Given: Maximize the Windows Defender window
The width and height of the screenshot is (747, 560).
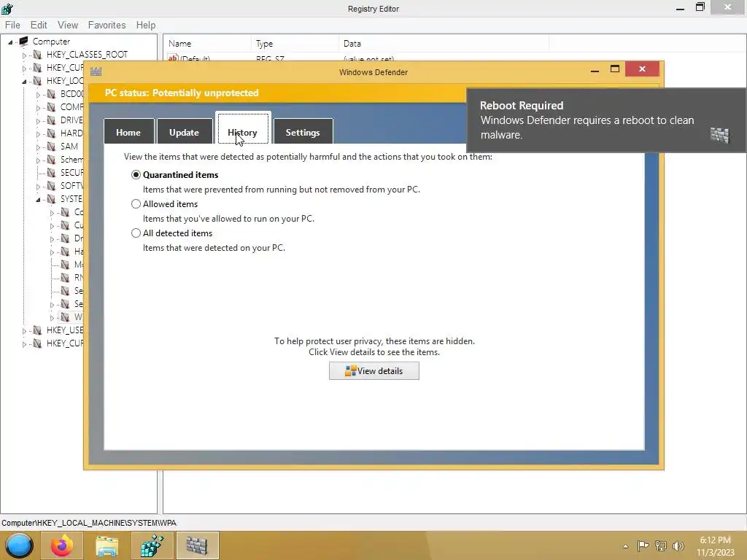Looking at the screenshot, I should pyautogui.click(x=615, y=69).
